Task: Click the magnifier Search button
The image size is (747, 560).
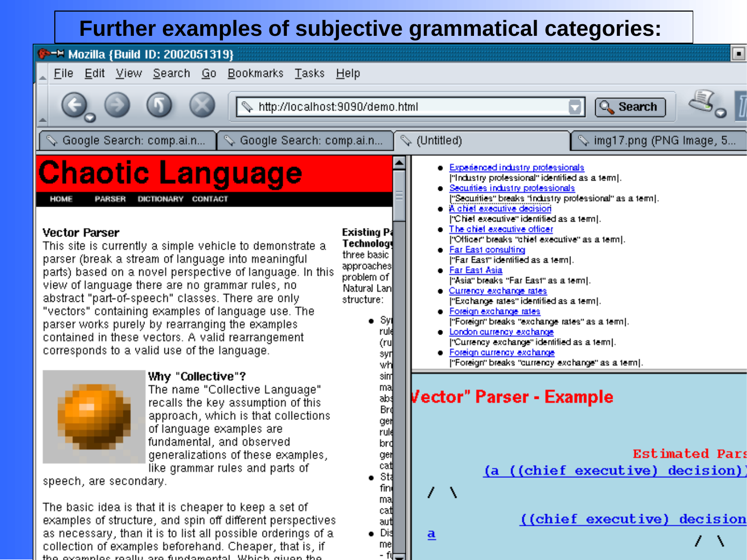Action: click(630, 107)
